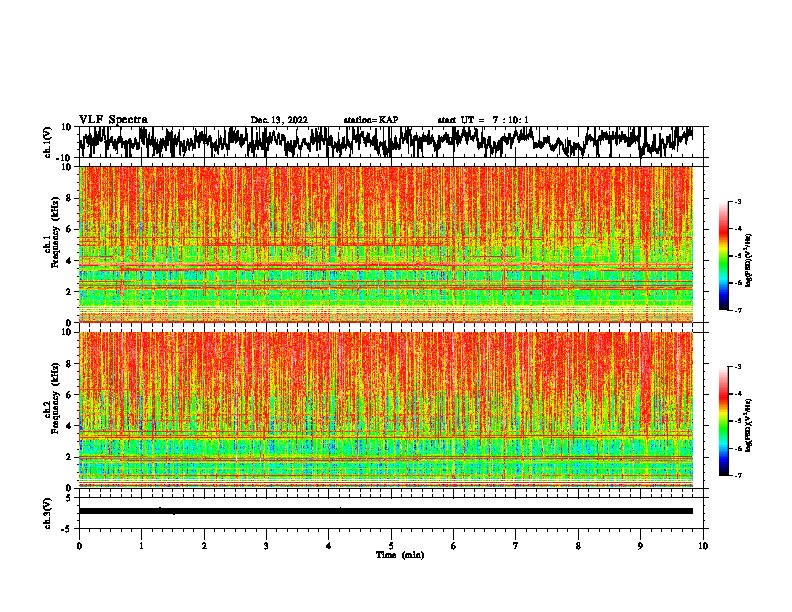792x612 pixels.
Task: Click the "VLF Spectra" title text
Action: point(113,120)
